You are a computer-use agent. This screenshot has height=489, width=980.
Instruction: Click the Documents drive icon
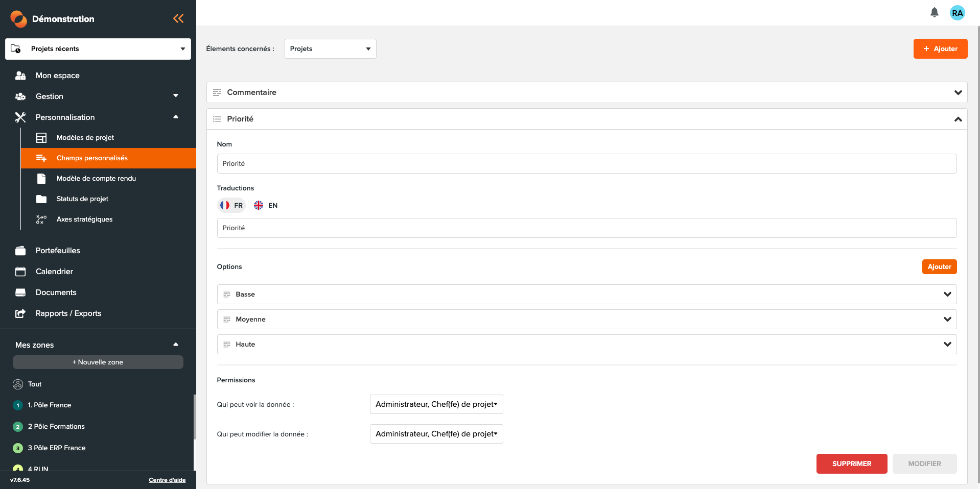(x=20, y=292)
